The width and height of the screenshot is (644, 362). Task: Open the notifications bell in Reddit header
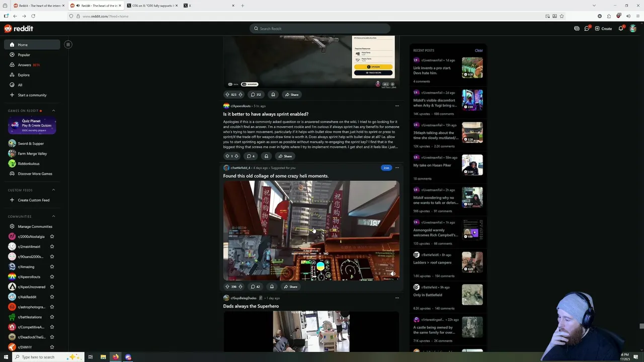tap(621, 28)
